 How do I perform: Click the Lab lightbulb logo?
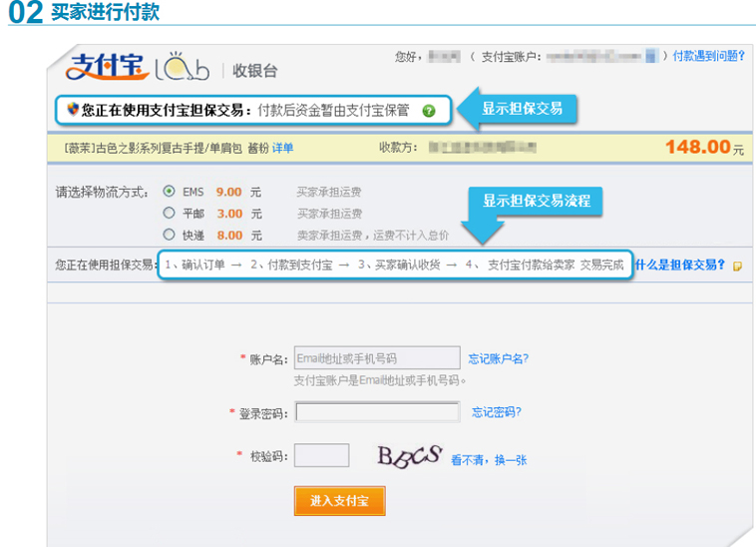click(x=182, y=66)
